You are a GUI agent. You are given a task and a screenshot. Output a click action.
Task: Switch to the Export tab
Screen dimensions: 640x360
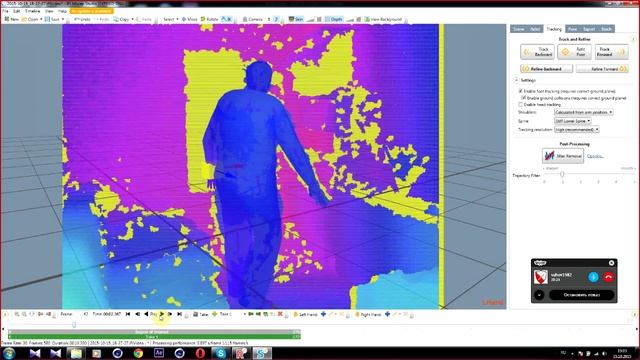coord(589,29)
